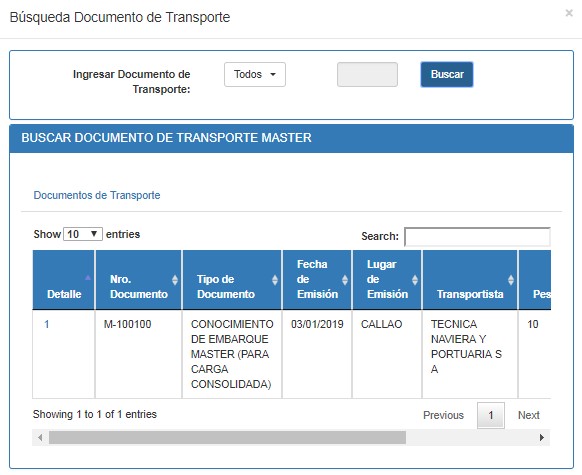Click the scrollbar right arrow

(x=542, y=438)
